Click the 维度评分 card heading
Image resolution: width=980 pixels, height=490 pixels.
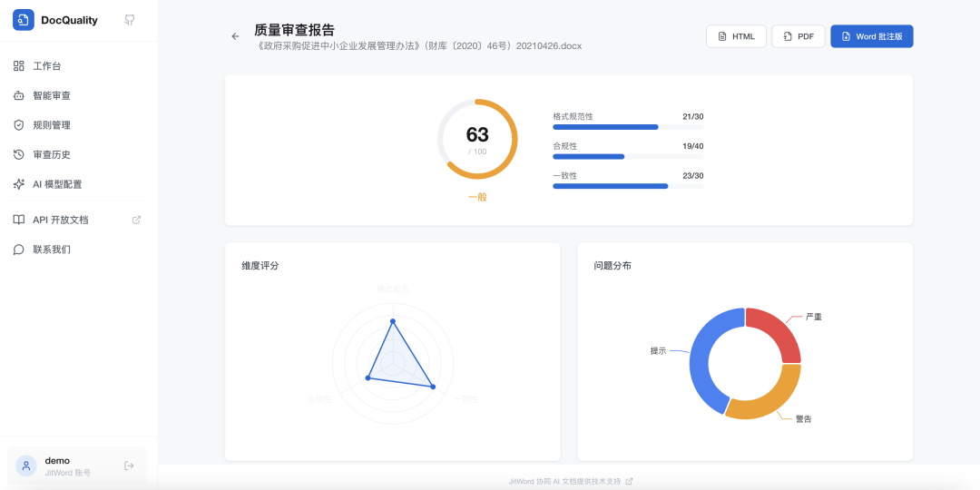tap(260, 266)
